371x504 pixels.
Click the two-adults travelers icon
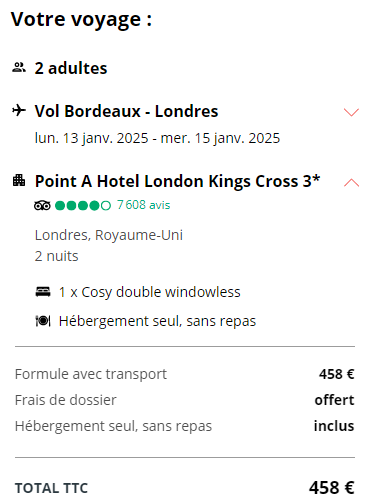19,68
